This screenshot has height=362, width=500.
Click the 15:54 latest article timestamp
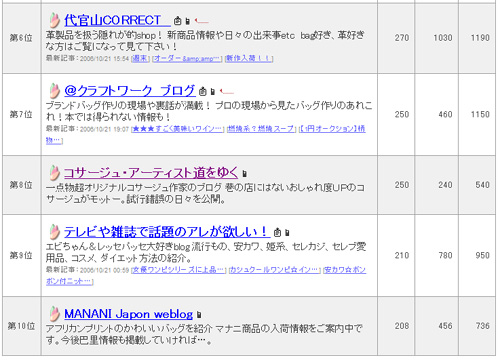tap(104, 59)
